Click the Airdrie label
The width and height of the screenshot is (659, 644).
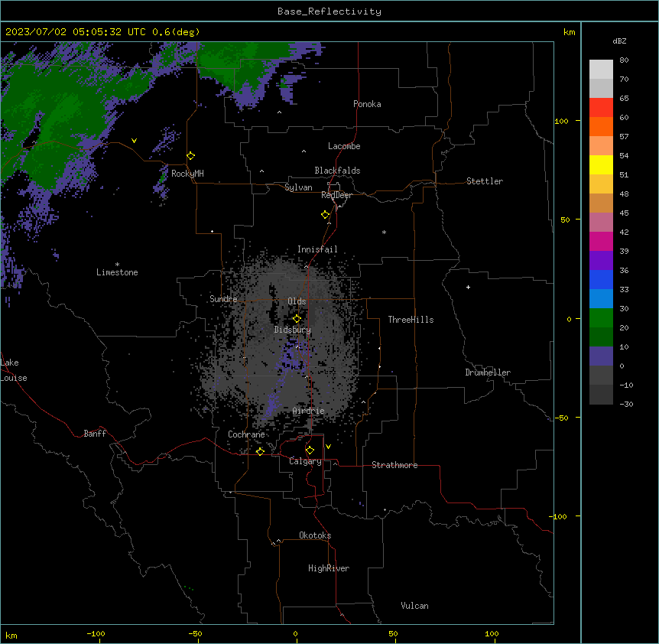[308, 411]
